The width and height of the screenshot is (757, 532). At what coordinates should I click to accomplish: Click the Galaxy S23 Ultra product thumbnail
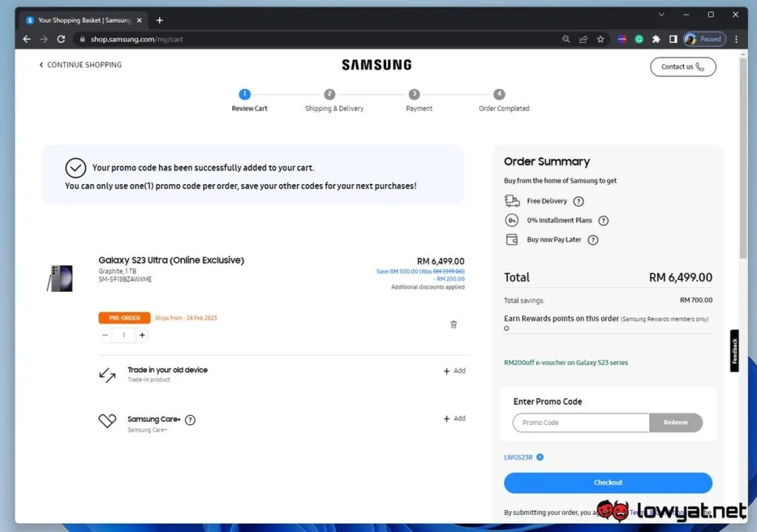[x=61, y=278]
